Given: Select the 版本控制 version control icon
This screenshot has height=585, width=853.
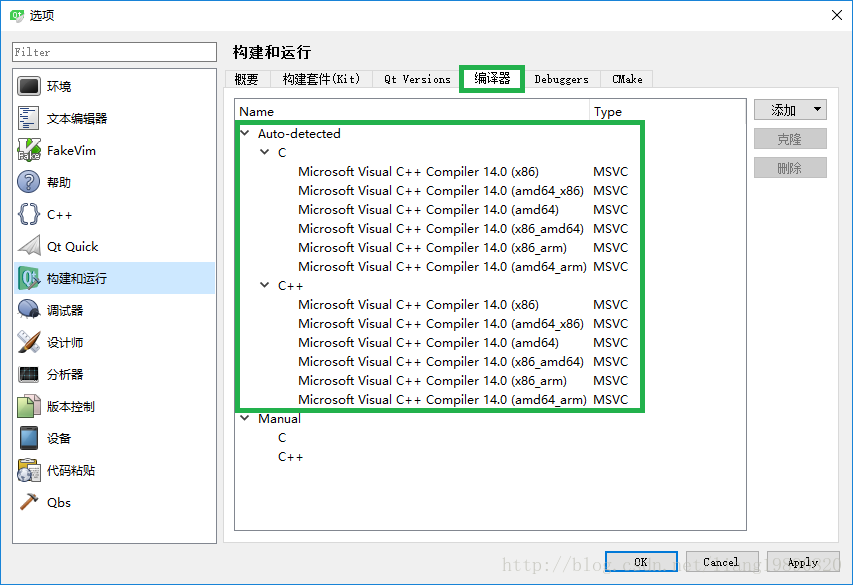Looking at the screenshot, I should [x=29, y=407].
